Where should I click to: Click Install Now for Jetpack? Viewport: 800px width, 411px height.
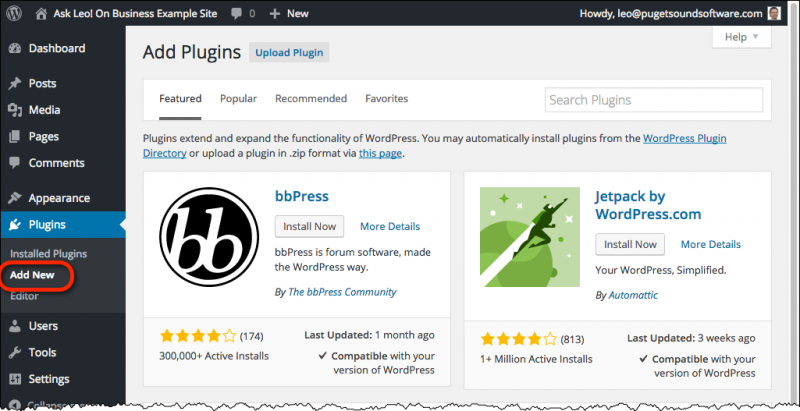point(630,244)
